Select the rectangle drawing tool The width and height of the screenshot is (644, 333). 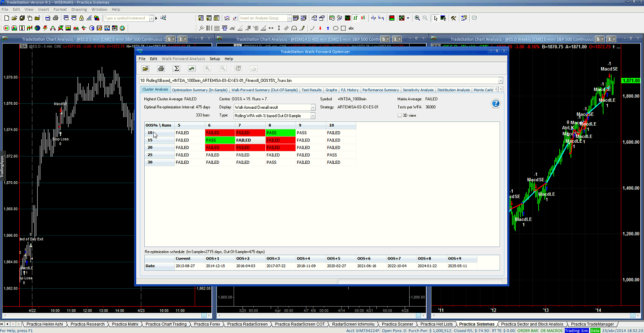click(343, 28)
